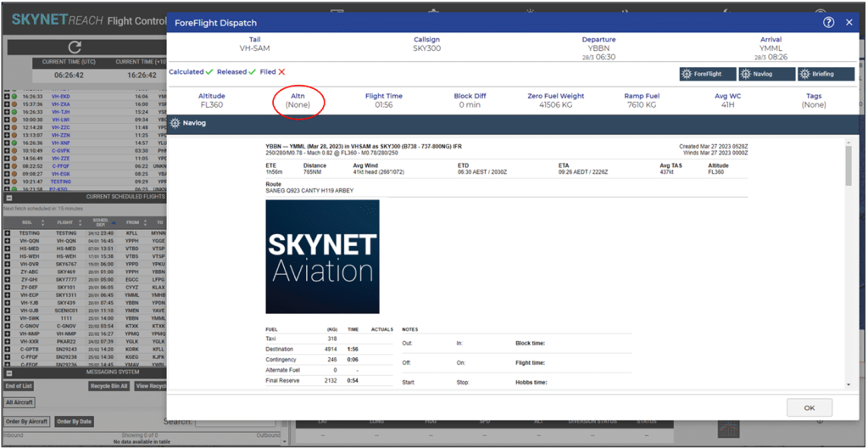Click the refresh icon in Flight Control panel

tap(75, 47)
